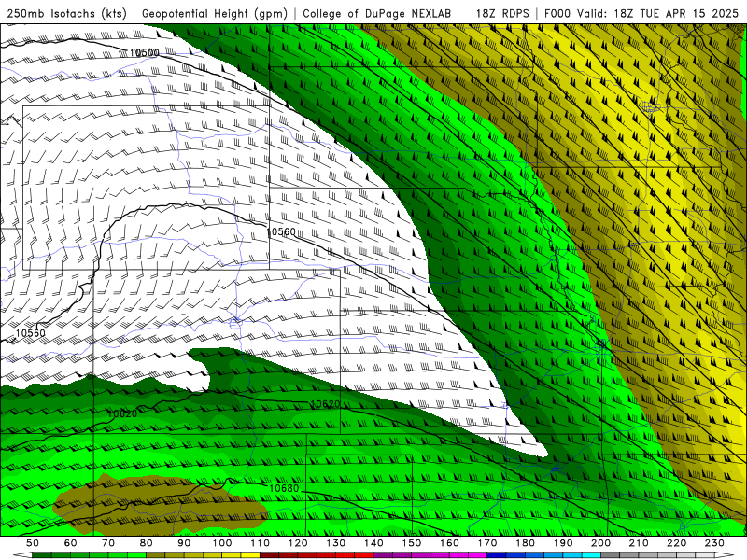Screen dimensions: 747x560
Task: Click the "F000 Valid: 18Z TUE APR 15 2025" text
Action: [641, 13]
